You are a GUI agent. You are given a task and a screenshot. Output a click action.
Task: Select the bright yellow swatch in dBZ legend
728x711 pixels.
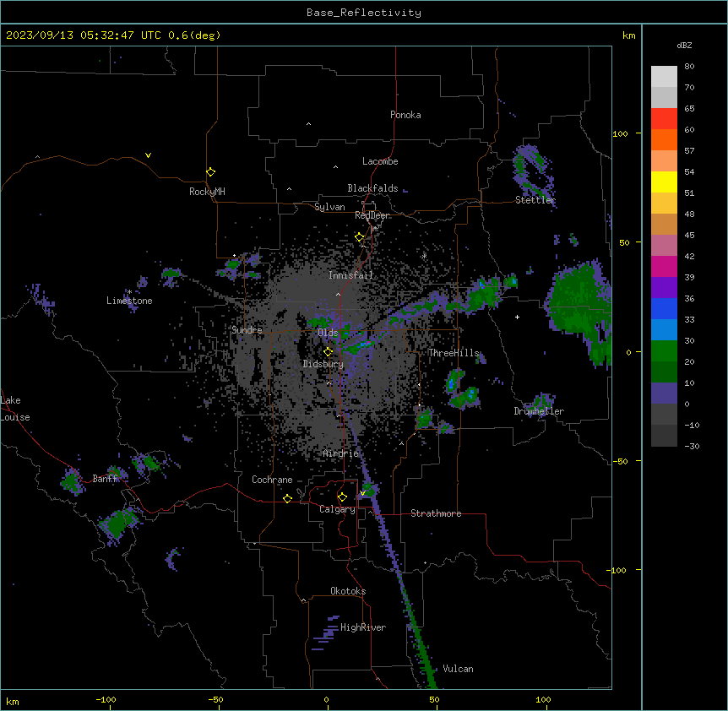tap(664, 182)
